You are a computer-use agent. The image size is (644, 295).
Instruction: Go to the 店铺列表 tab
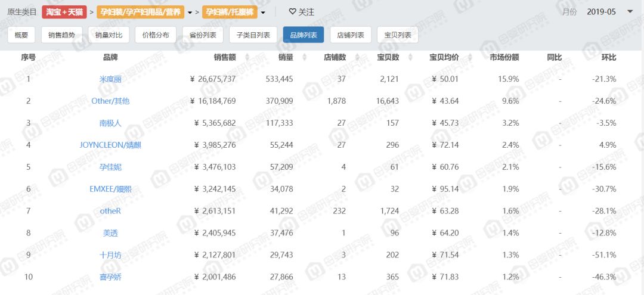(351, 35)
